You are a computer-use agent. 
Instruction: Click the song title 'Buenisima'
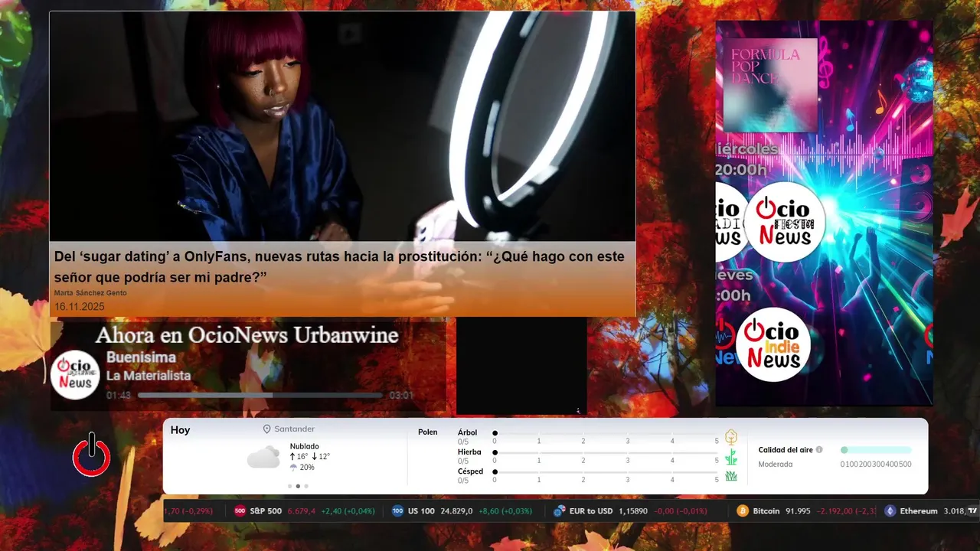[141, 357]
